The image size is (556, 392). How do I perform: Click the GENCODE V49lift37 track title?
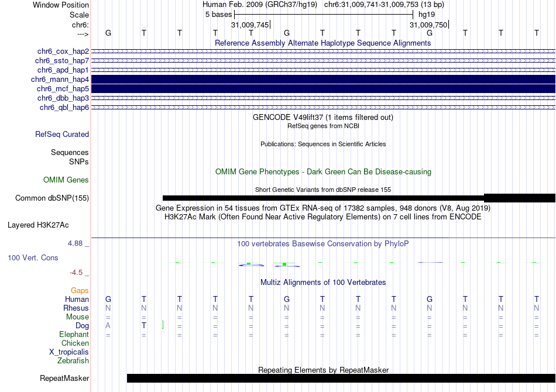pos(323,118)
